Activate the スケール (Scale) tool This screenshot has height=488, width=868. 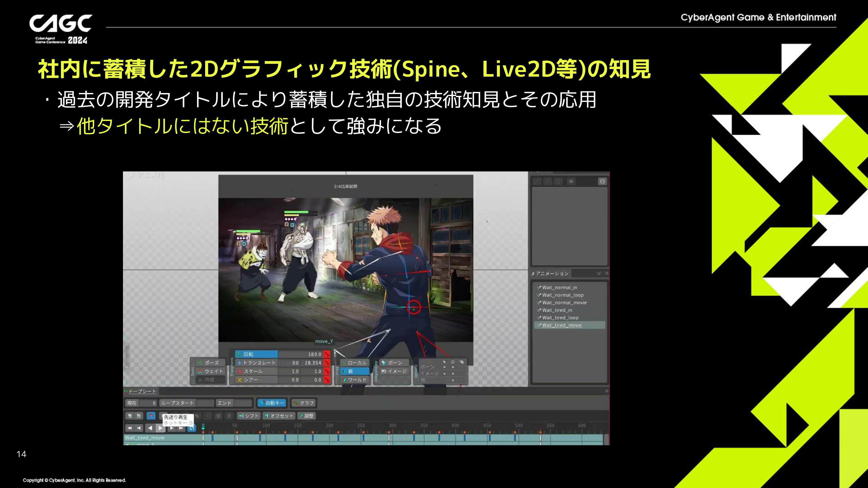point(256,371)
